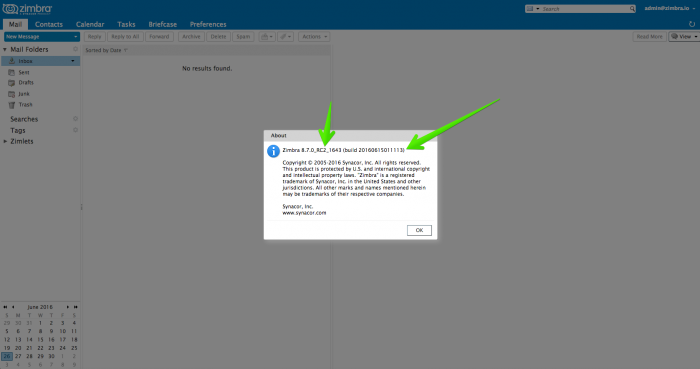Click the Tags section header
Screen dimensions: 700x369
(x=18, y=130)
